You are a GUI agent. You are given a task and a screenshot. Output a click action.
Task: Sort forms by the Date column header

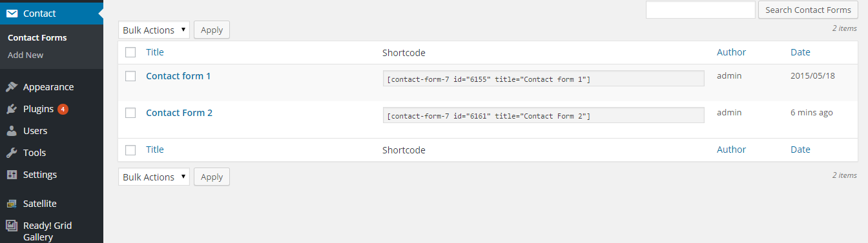click(x=800, y=52)
